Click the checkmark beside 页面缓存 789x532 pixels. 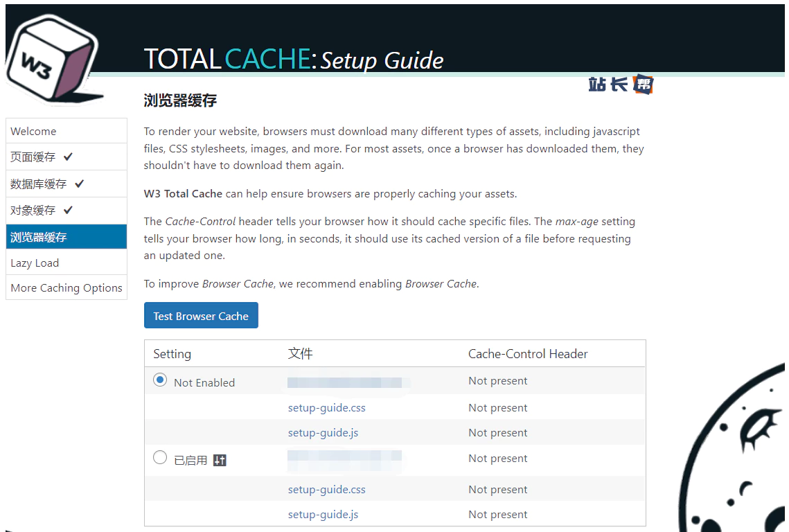point(68,157)
